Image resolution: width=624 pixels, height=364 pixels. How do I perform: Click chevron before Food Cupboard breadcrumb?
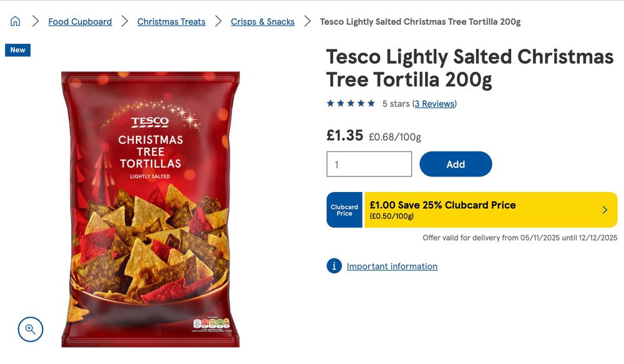pos(36,21)
